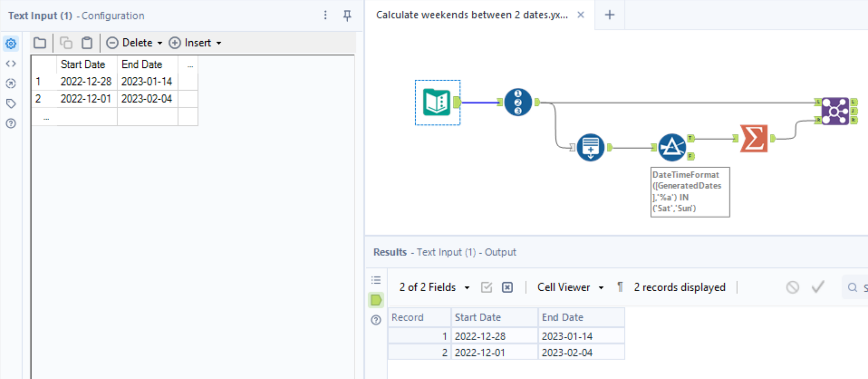
Task: Select the Summarize tool node
Action: 754,138
